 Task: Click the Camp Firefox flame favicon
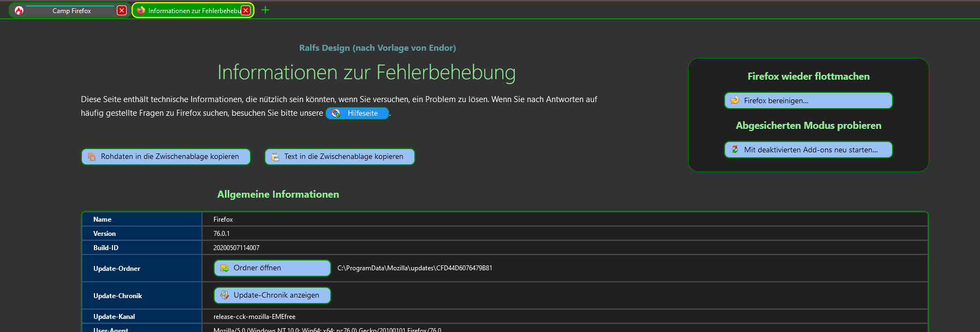coord(19,10)
